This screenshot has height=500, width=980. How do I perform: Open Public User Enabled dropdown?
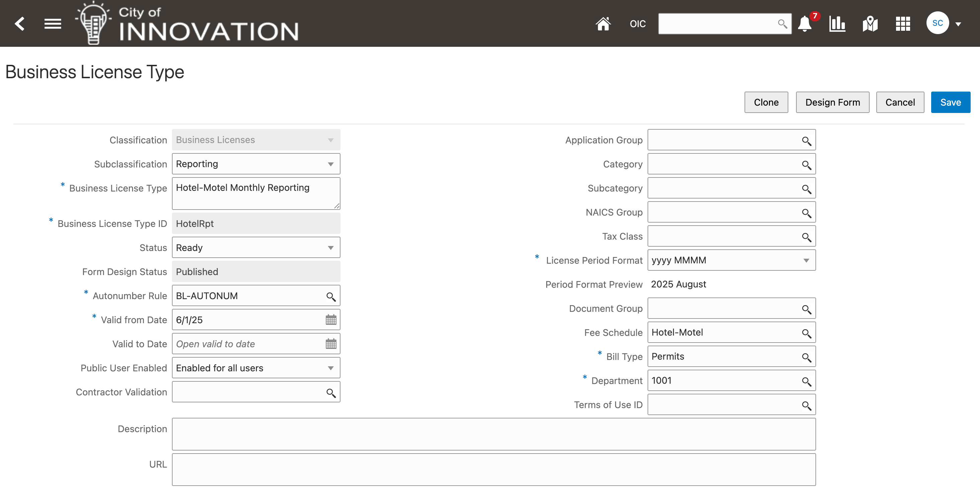330,368
